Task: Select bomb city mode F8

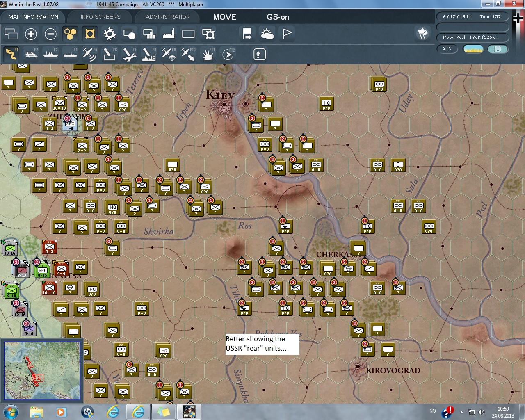Action: (x=148, y=54)
